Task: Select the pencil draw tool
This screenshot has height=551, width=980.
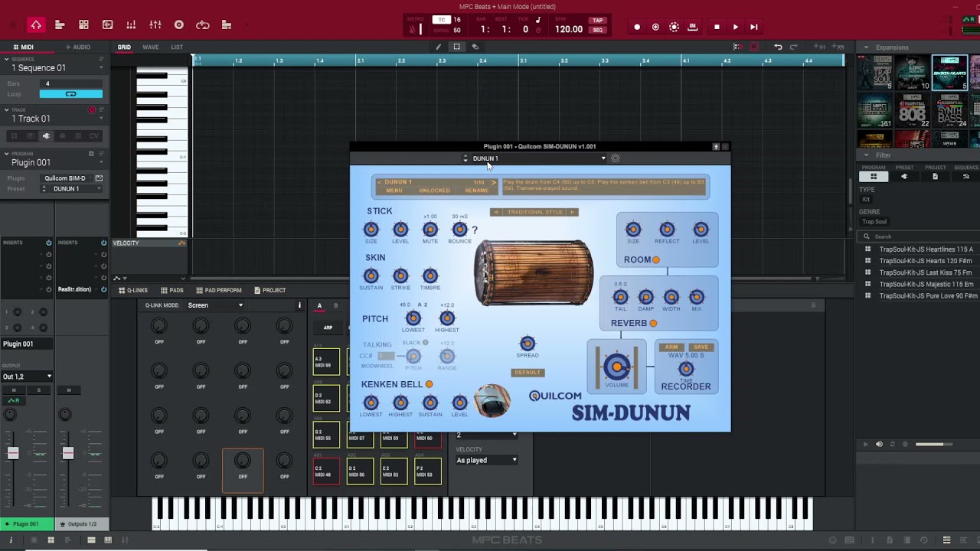Action: [439, 47]
